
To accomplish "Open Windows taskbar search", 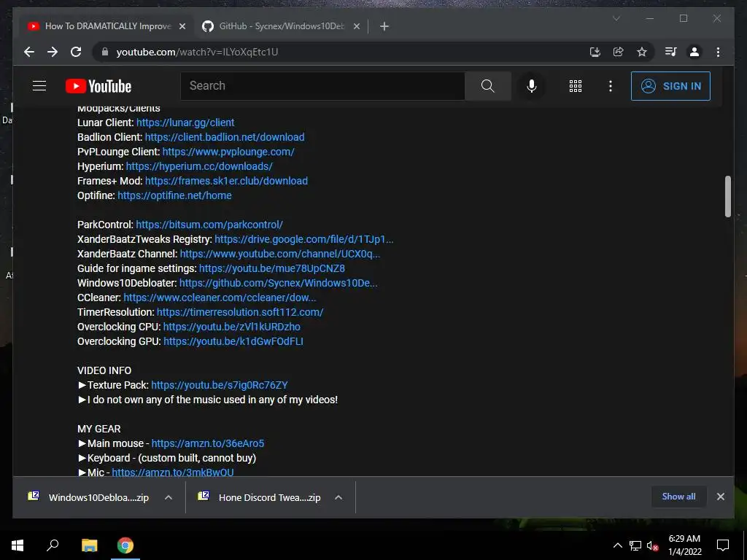I will (x=53, y=545).
